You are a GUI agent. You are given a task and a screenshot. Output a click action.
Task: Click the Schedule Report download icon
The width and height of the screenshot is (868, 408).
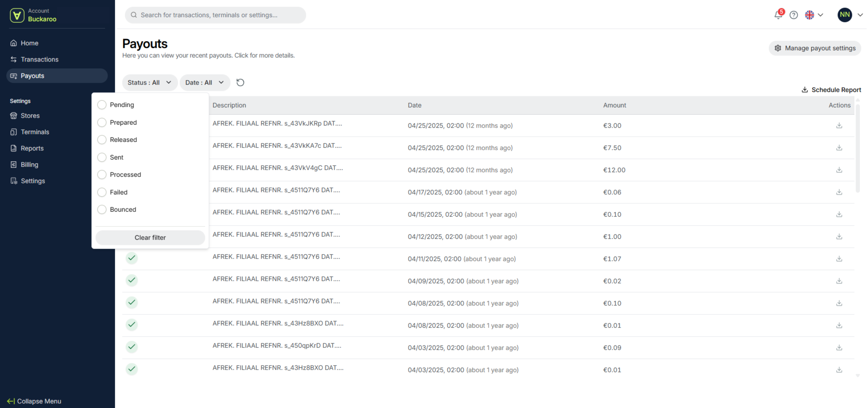[805, 90]
